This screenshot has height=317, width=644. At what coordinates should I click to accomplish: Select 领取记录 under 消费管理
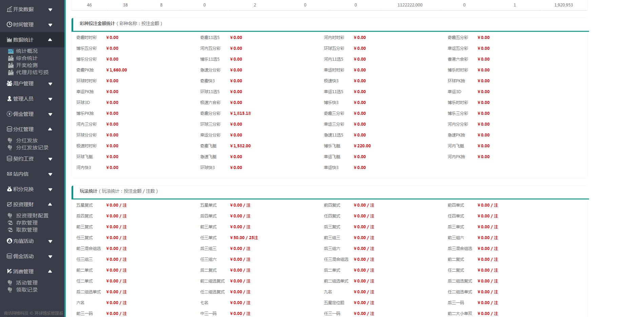point(27,290)
